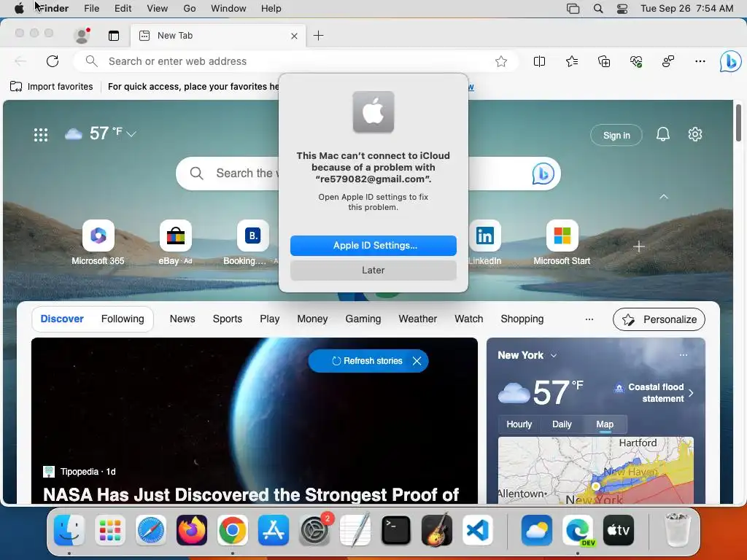Switch weather card to Daily tab

coord(562,424)
